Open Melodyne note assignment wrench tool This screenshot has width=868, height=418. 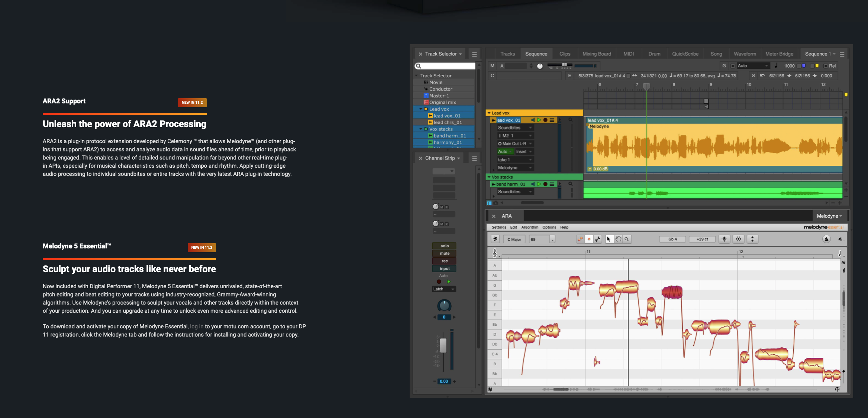pos(598,239)
